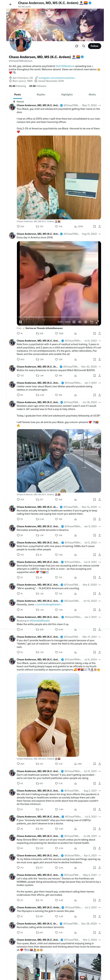Open the search icon on the profile
This screenshot has width=110, height=980.
point(84,46)
